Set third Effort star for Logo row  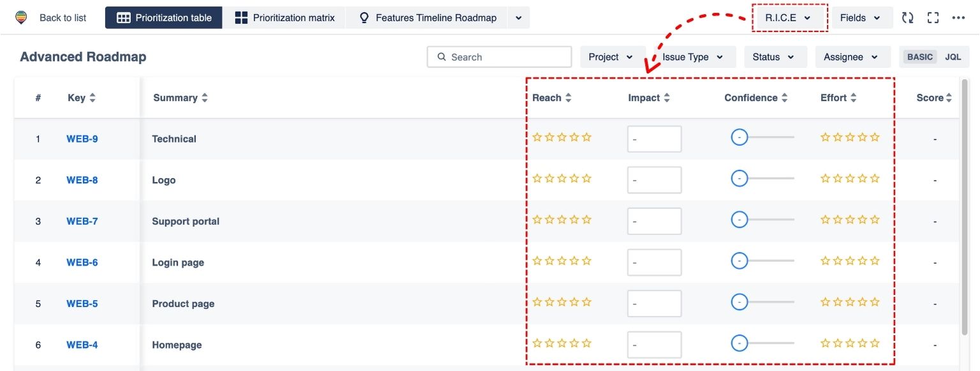850,178
